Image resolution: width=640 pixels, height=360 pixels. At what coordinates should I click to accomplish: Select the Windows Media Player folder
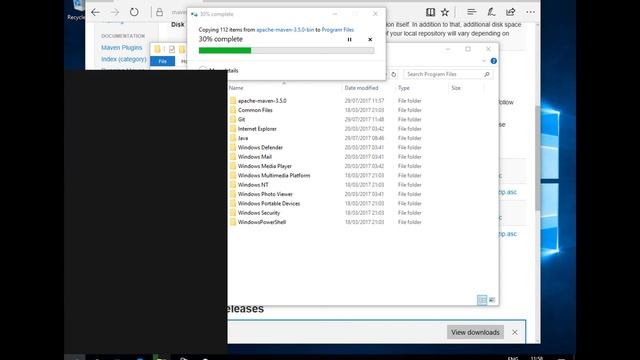264,167
